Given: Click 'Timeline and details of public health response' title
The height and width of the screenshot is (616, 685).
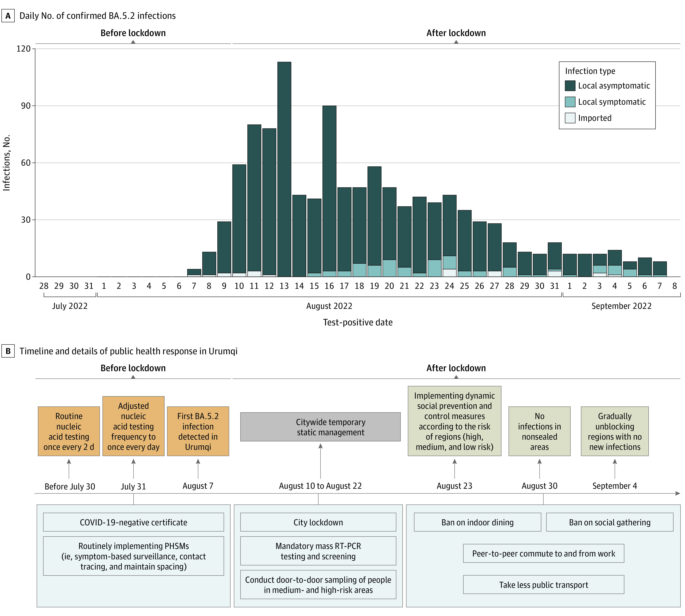Looking at the screenshot, I should coord(128,351).
